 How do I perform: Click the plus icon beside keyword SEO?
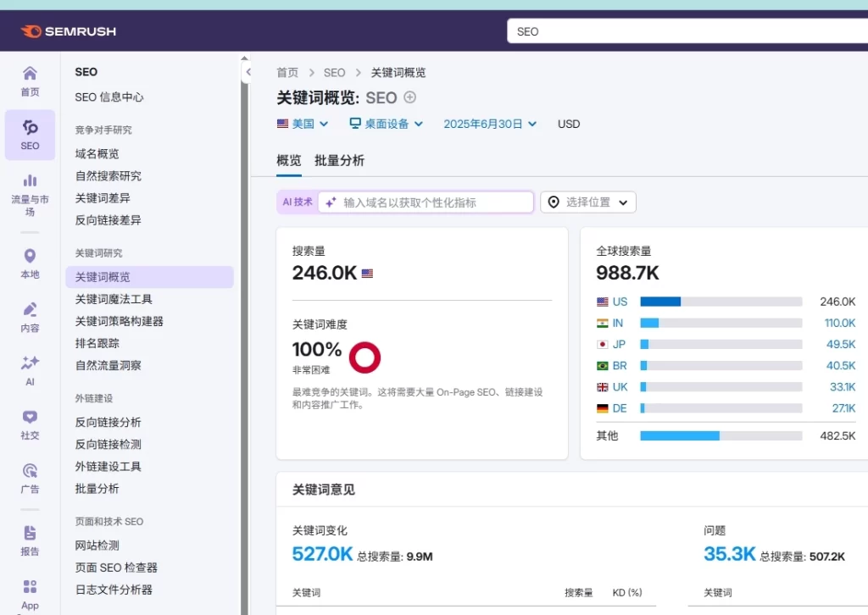coord(409,97)
